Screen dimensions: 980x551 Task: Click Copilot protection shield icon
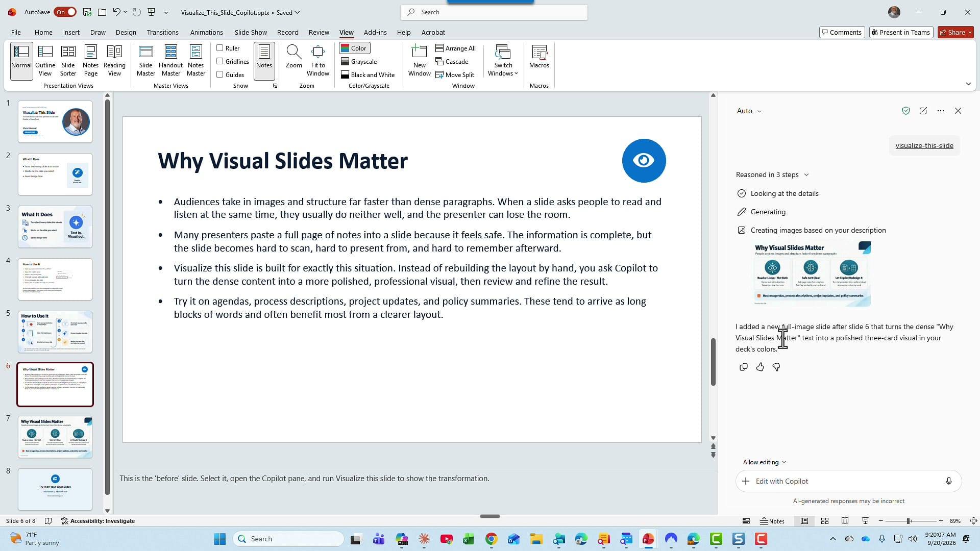coord(906,111)
